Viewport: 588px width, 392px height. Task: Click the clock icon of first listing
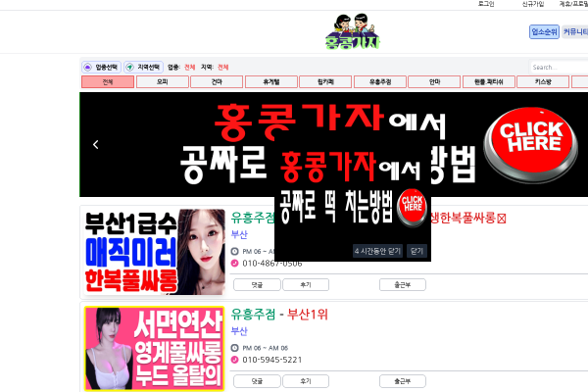pos(235,251)
